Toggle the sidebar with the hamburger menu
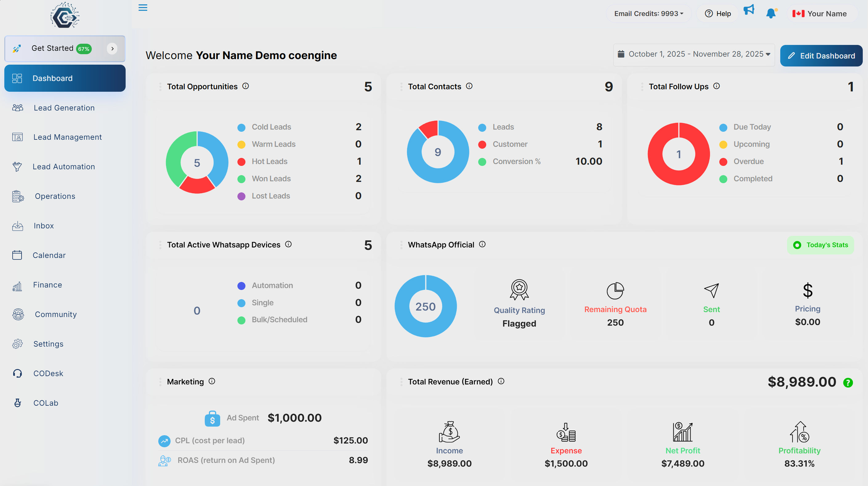 [143, 7]
